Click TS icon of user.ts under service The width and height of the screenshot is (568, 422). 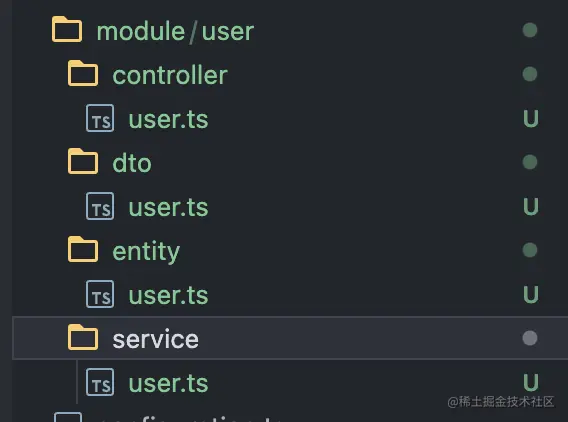[100, 382]
